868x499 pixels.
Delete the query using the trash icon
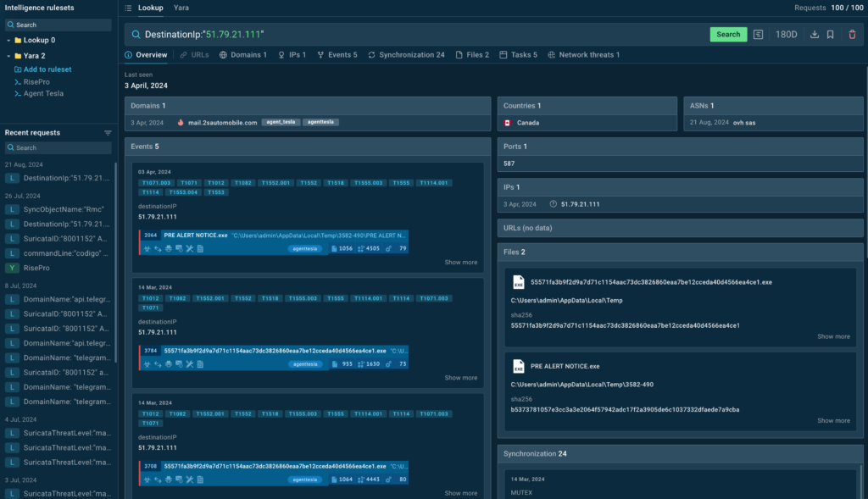[x=852, y=35]
